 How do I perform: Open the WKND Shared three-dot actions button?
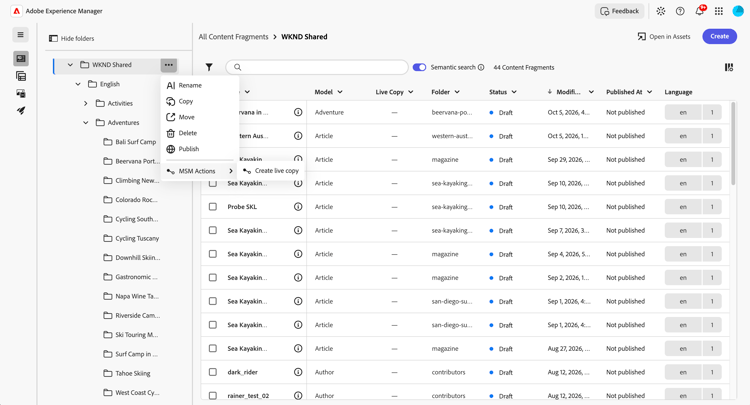point(168,65)
